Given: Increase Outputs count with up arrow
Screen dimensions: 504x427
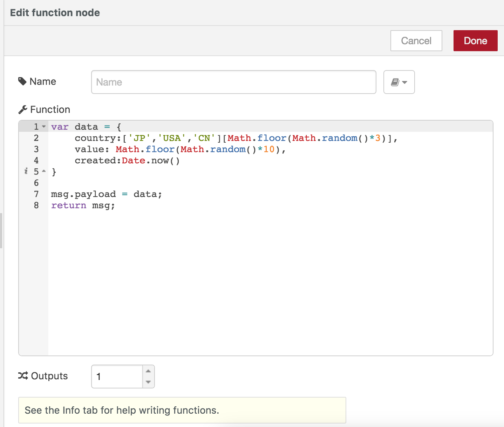Looking at the screenshot, I should [148, 371].
